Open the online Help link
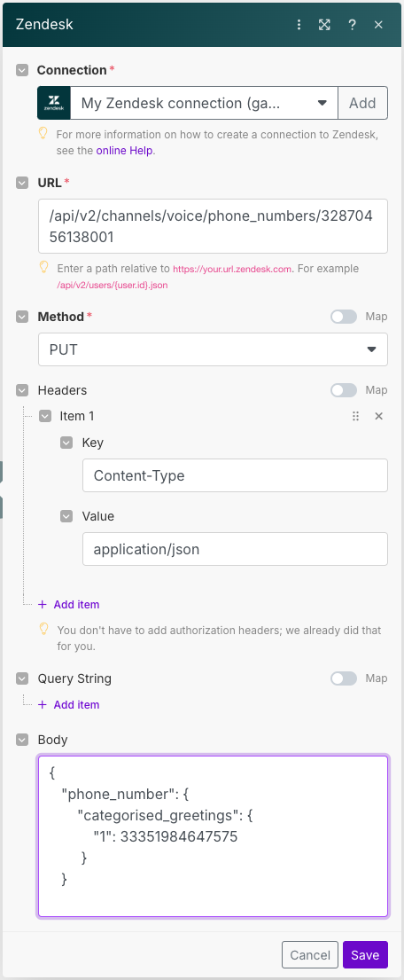Image resolution: width=404 pixels, height=980 pixels. tap(124, 151)
